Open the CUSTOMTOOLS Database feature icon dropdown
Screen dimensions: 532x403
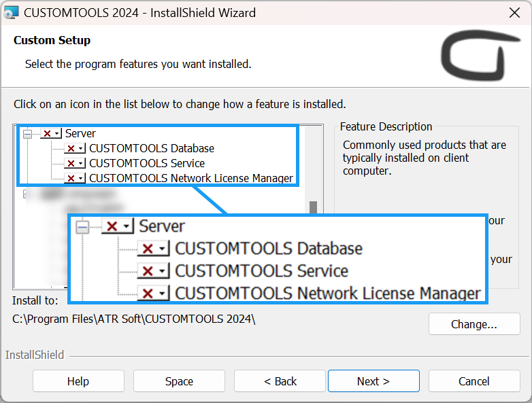pos(75,148)
